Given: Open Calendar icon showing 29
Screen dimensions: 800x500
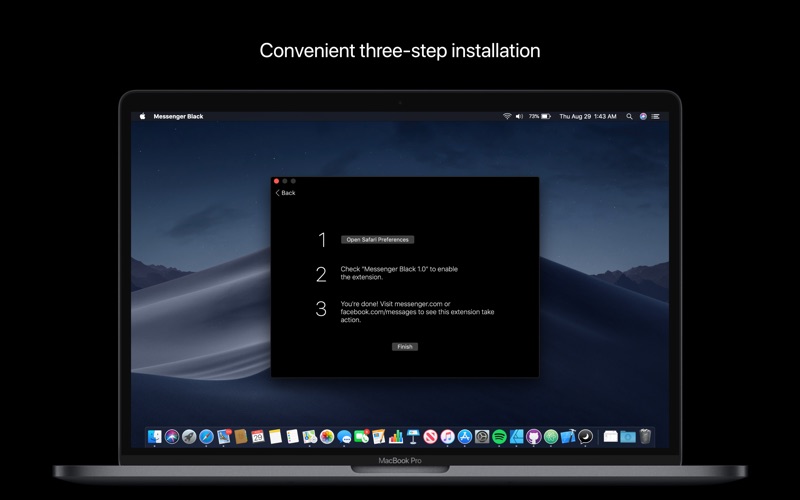Looking at the screenshot, I should (258, 437).
